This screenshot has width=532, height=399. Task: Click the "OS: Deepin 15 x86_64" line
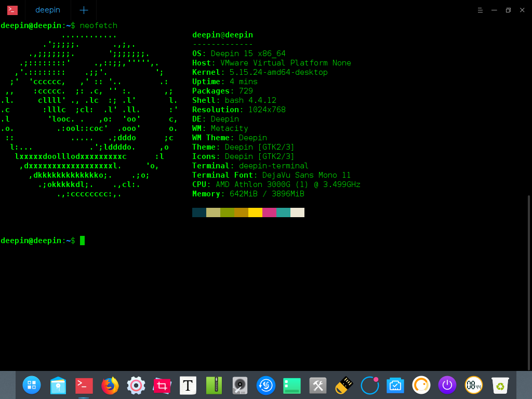[239, 54]
